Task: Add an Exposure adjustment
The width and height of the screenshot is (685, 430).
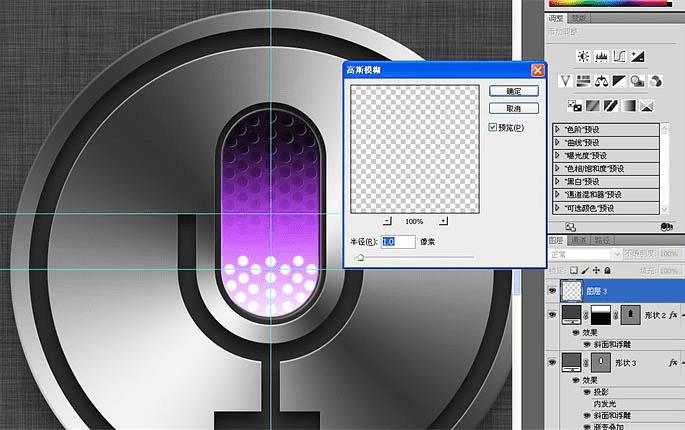Action: click(637, 56)
